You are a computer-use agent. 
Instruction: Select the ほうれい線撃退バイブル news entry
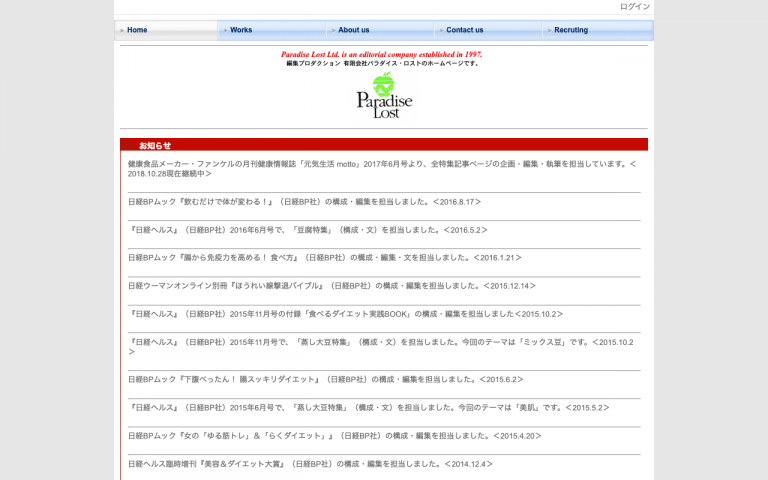coord(332,286)
